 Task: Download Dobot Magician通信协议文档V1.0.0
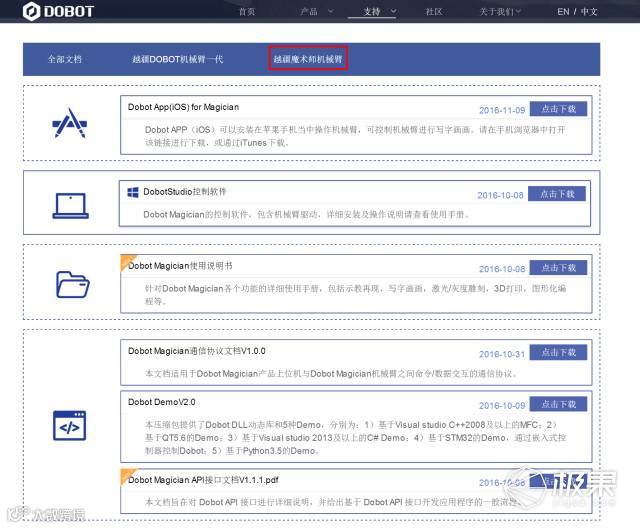[558, 353]
